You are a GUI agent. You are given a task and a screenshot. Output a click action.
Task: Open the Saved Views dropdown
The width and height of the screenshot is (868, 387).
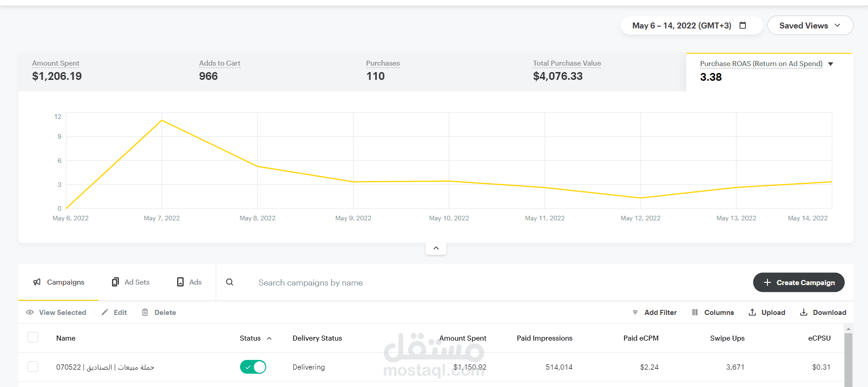(x=810, y=26)
